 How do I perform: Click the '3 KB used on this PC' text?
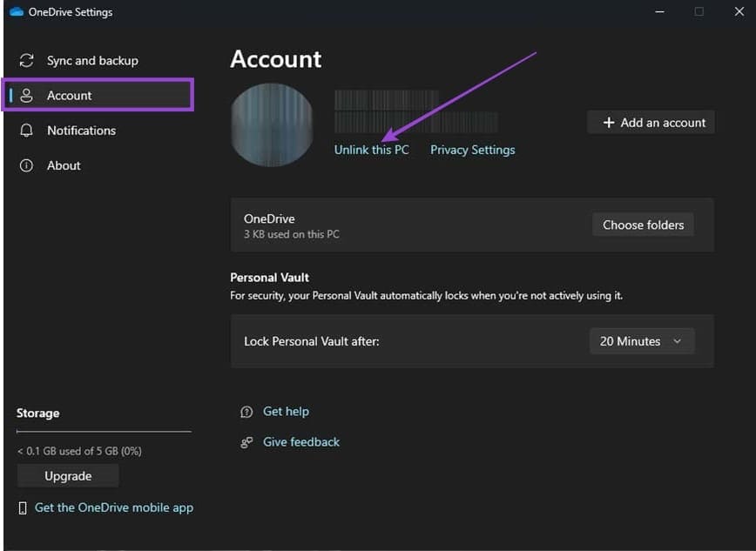292,234
